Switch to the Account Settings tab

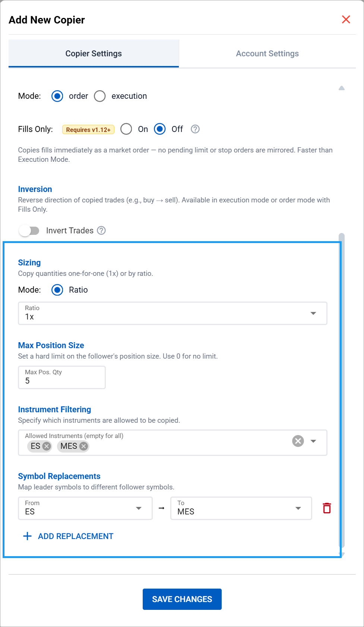(267, 54)
